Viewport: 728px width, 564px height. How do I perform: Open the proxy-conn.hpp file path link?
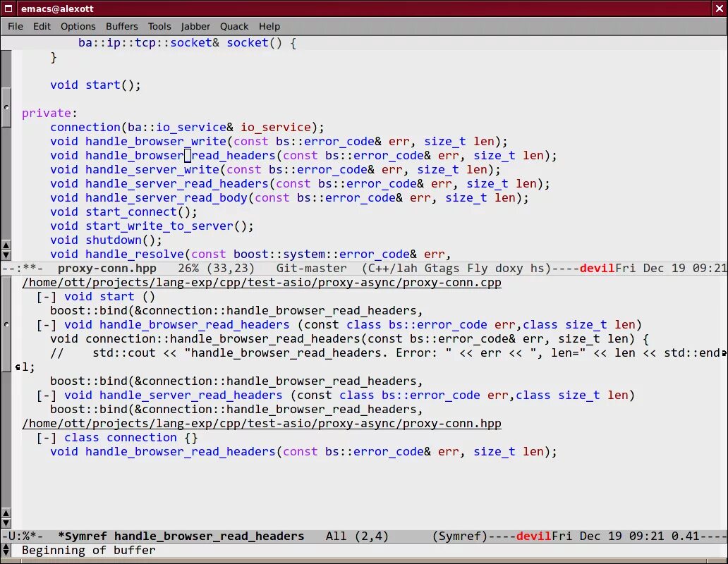[262, 424]
